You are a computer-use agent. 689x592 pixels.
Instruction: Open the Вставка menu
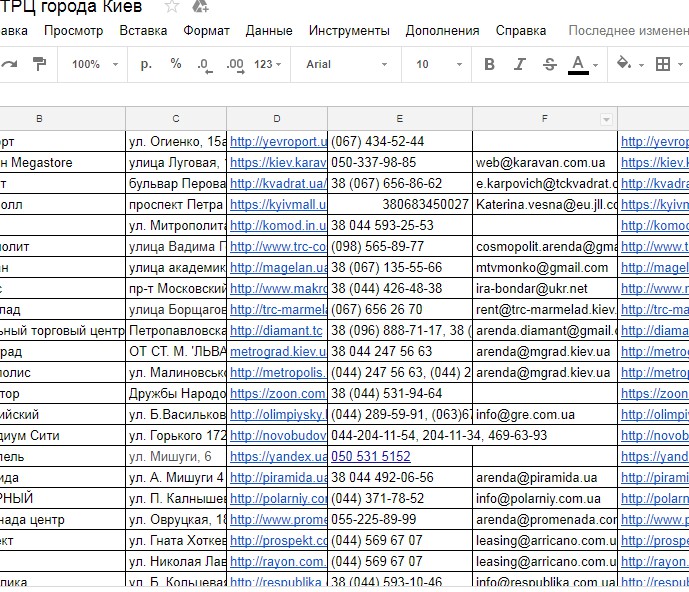coord(143,30)
